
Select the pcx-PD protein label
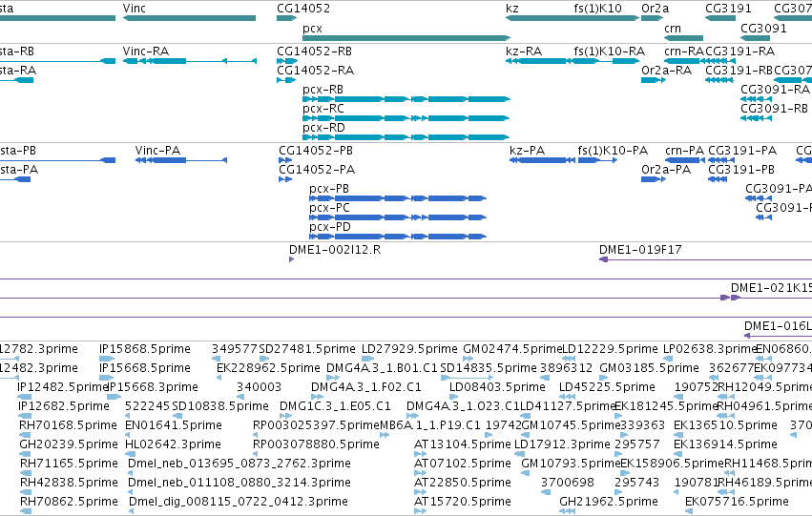click(330, 227)
